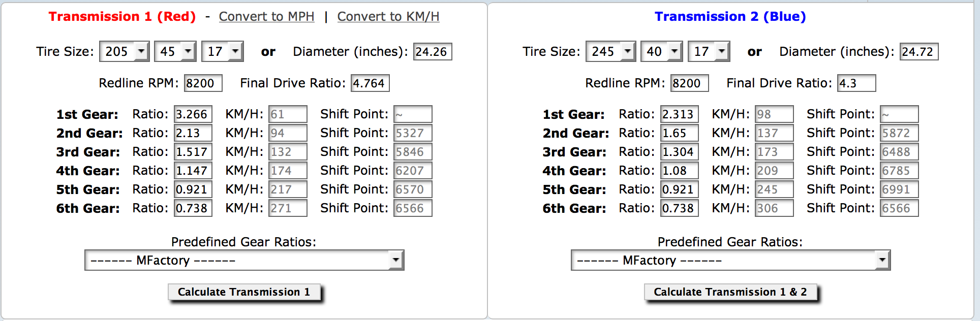Click Transmission 2 5th gear KM/H value 245
This screenshot has height=321, width=980.
pyautogui.click(x=774, y=189)
